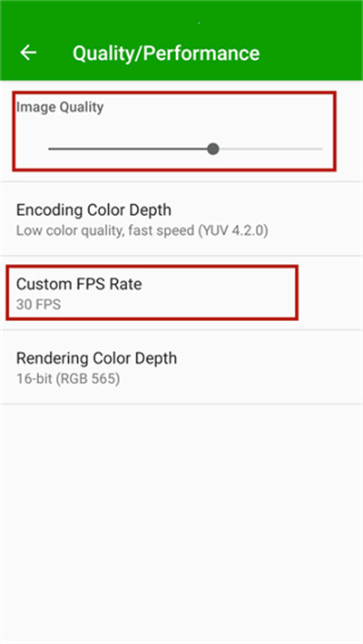
Task: Set Image Quality to minimum on track
Action: pyautogui.click(x=49, y=149)
